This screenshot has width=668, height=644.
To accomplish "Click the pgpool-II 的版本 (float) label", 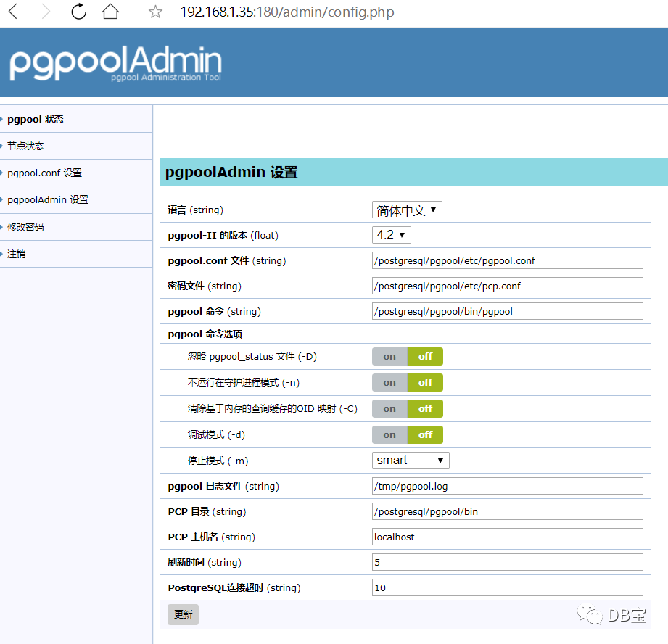I will point(223,235).
